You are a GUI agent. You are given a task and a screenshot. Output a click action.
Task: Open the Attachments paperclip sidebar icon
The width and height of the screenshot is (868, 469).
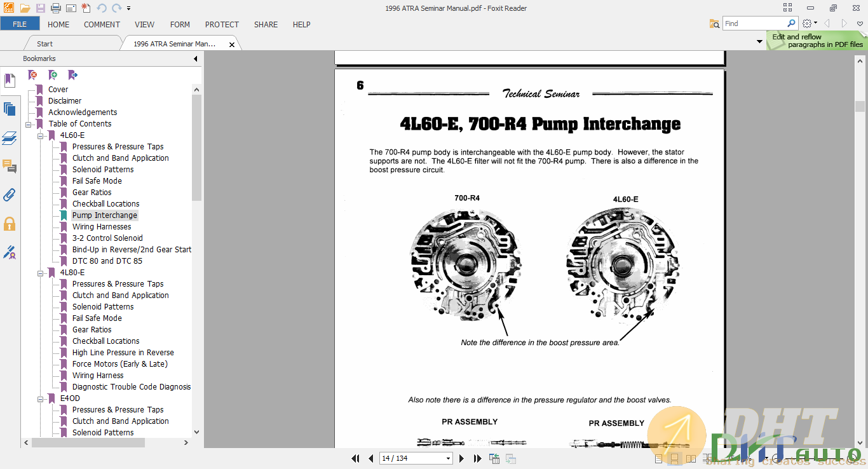click(10, 195)
